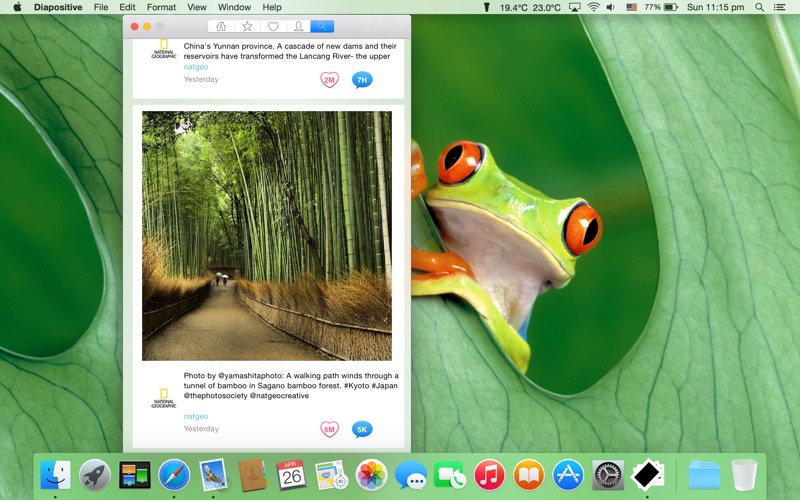
Task: Launch Safari from the Dock
Action: tap(173, 474)
